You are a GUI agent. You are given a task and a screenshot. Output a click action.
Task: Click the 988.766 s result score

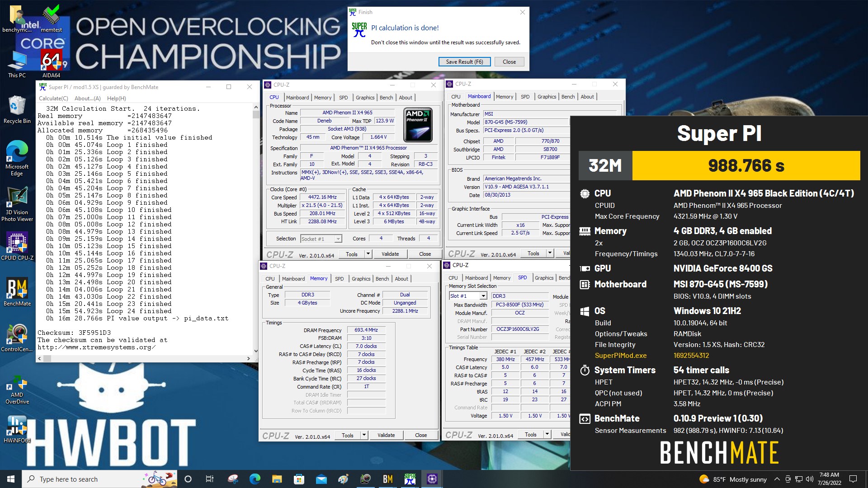point(746,166)
